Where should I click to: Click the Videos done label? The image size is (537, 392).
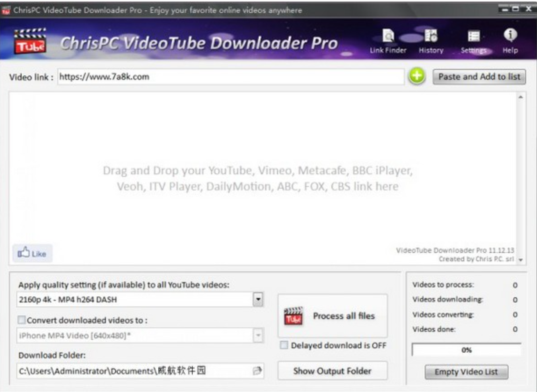(x=434, y=329)
